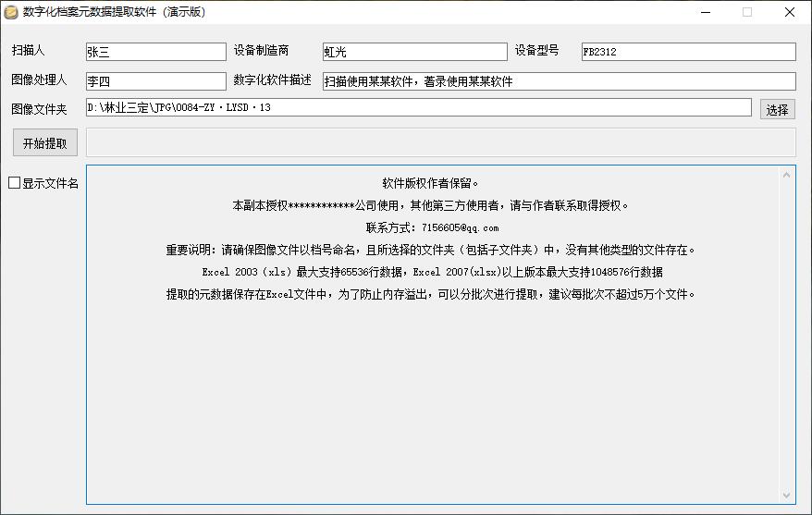Click the scroll up arrow in info panel

pos(788,174)
